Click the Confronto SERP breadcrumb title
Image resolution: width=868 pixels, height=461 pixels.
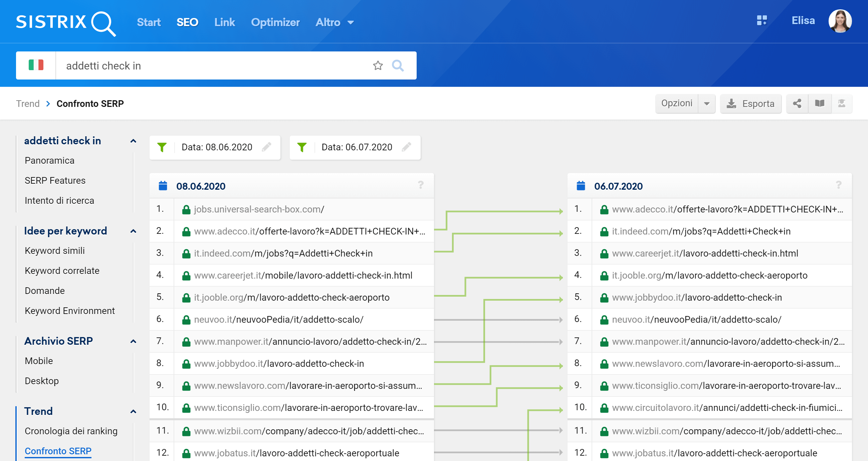pos(90,104)
